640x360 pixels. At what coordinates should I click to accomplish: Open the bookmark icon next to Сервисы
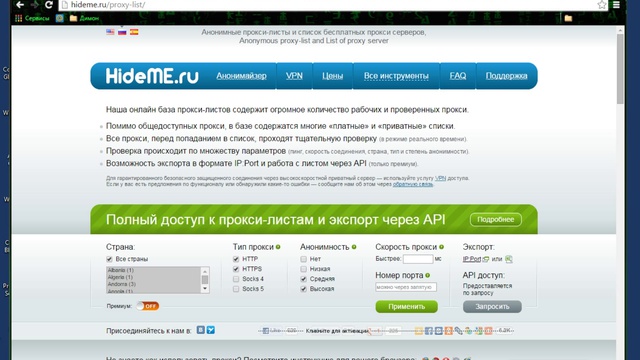pos(60,18)
